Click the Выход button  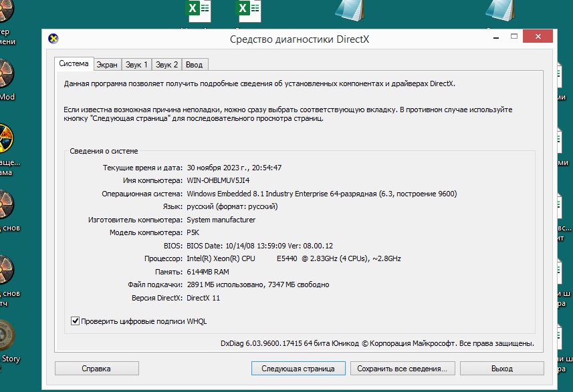[x=502, y=368]
